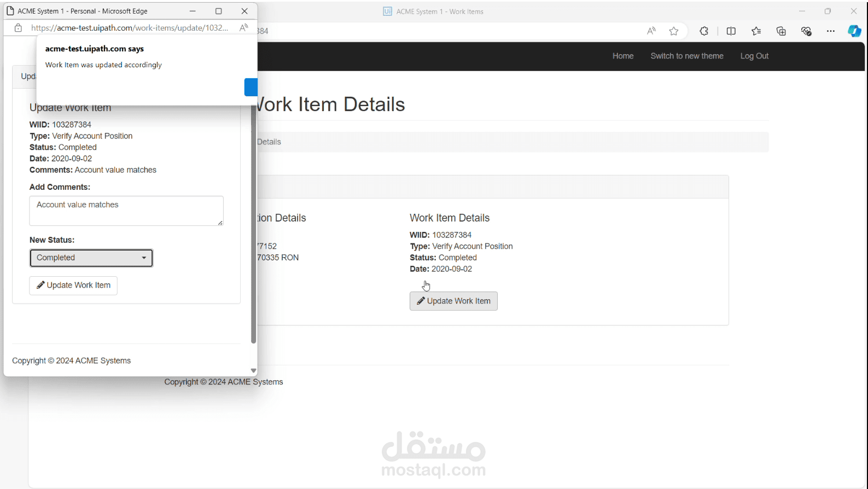Minimize the ACME System 1 popup window
The width and height of the screenshot is (868, 489).
click(193, 11)
